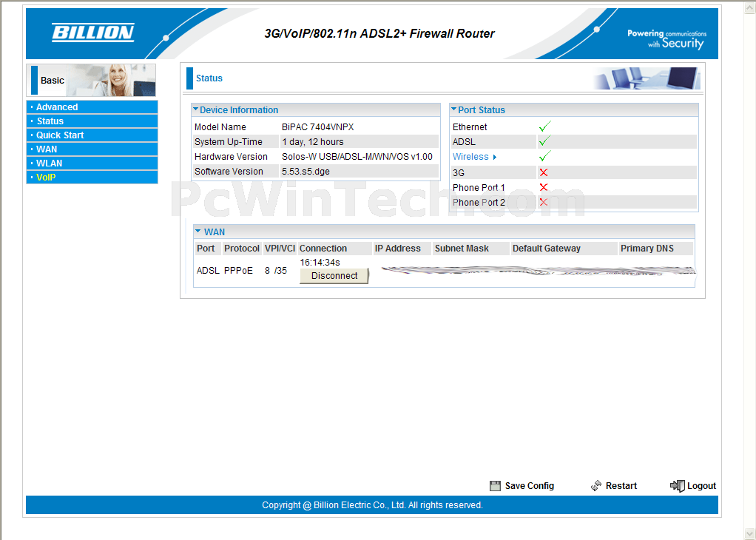
Task: Click the Logout link
Action: click(x=701, y=486)
